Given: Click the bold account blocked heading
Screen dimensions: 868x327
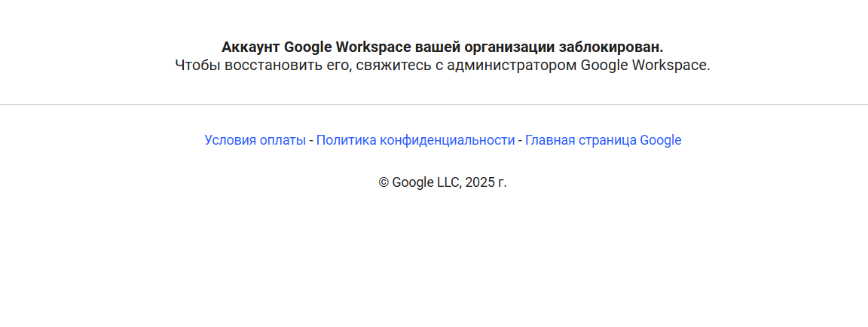Looking at the screenshot, I should [442, 47].
